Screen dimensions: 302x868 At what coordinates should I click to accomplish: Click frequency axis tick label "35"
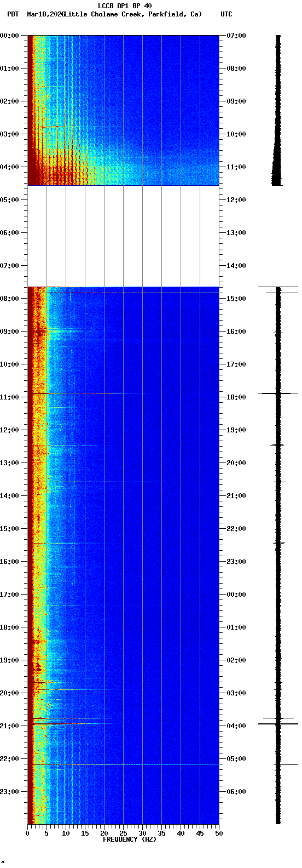click(161, 833)
